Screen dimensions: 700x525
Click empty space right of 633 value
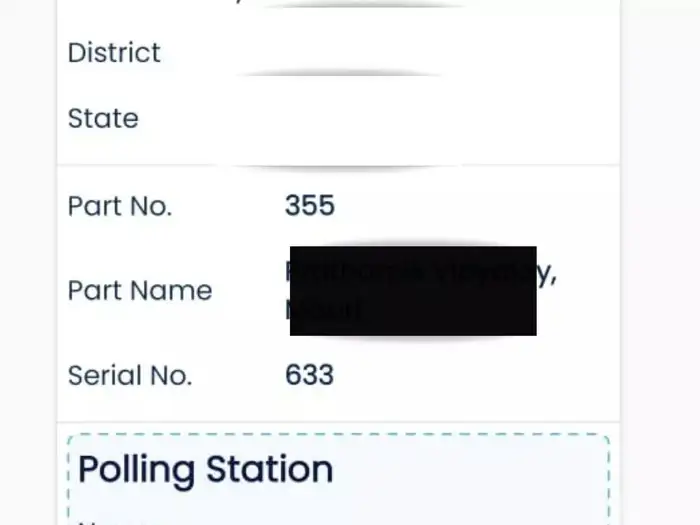(x=470, y=376)
